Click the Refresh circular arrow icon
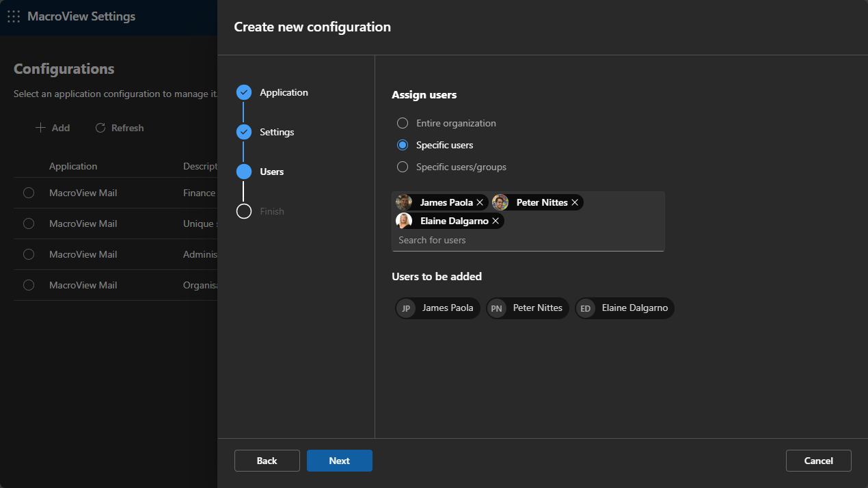Image resolution: width=868 pixels, height=488 pixels. coord(100,128)
